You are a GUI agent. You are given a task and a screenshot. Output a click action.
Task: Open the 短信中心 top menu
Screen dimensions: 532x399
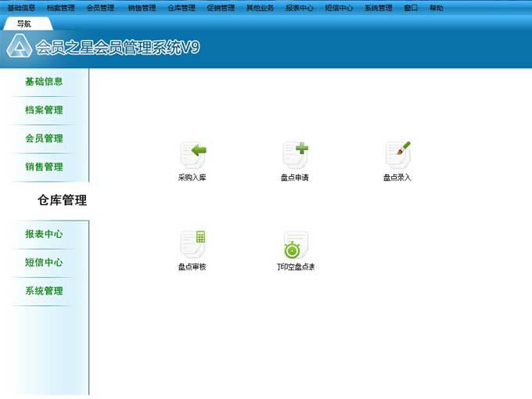[339, 8]
